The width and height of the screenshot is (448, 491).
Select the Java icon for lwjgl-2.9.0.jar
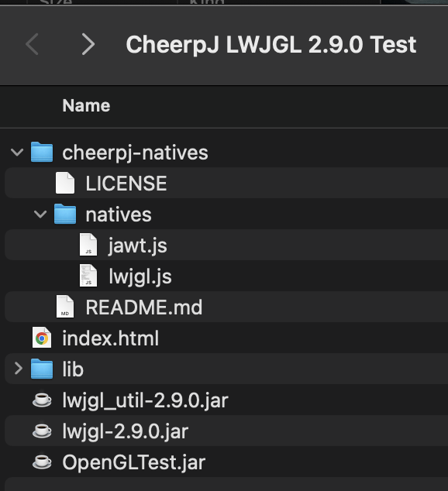click(x=42, y=431)
